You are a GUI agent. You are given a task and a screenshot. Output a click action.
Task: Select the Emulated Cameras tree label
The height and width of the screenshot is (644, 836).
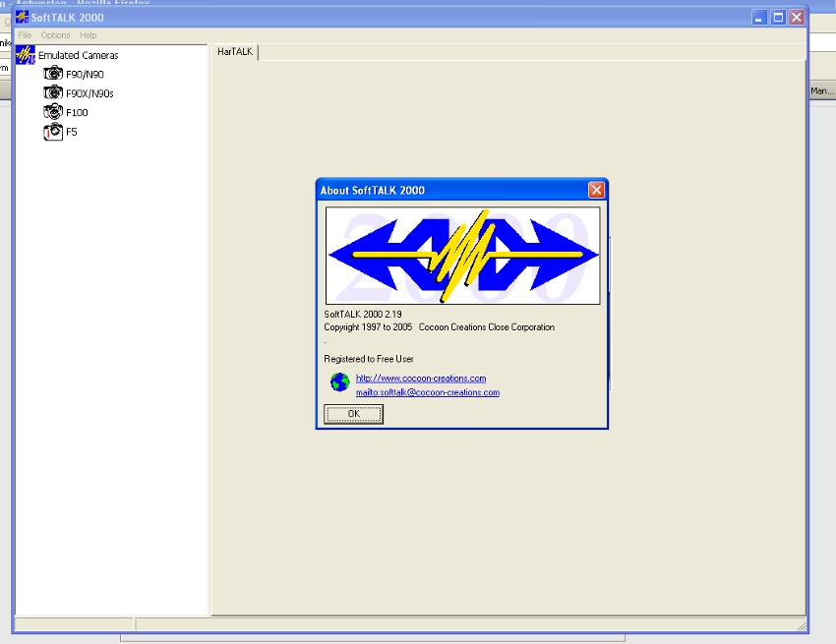coord(79,55)
